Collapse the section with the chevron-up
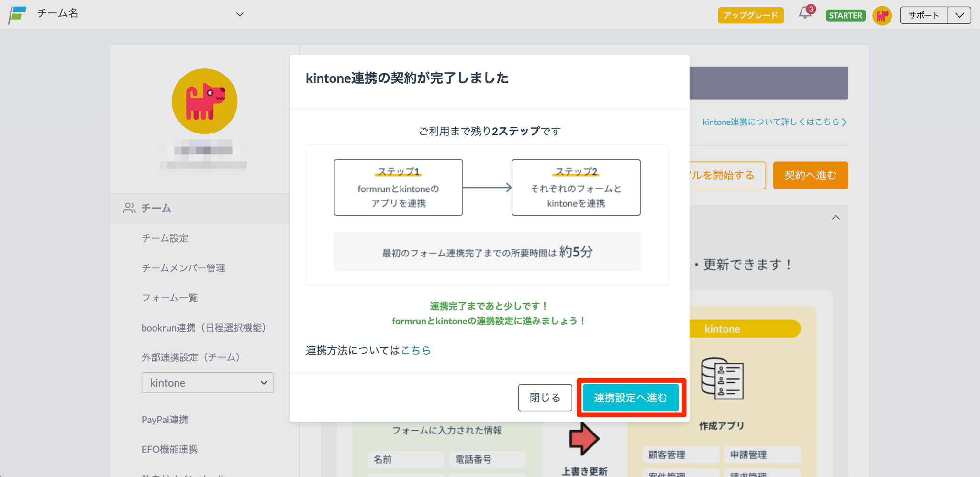 835,218
